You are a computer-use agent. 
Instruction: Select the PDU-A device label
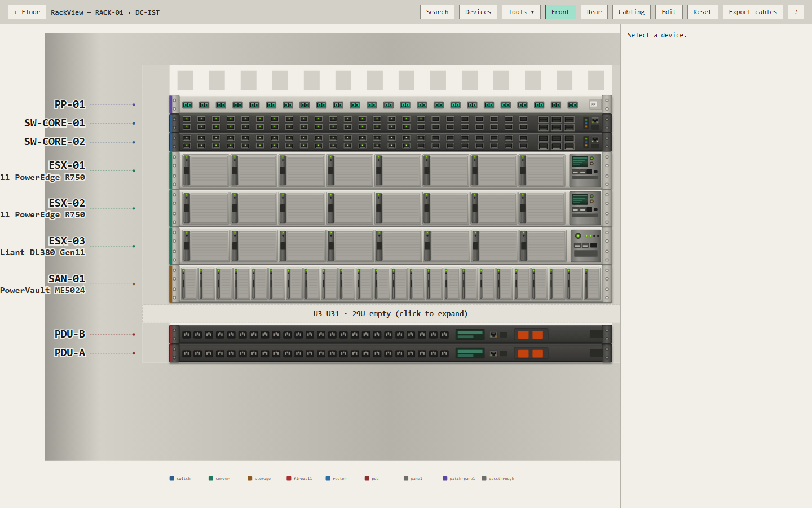pyautogui.click(x=70, y=353)
